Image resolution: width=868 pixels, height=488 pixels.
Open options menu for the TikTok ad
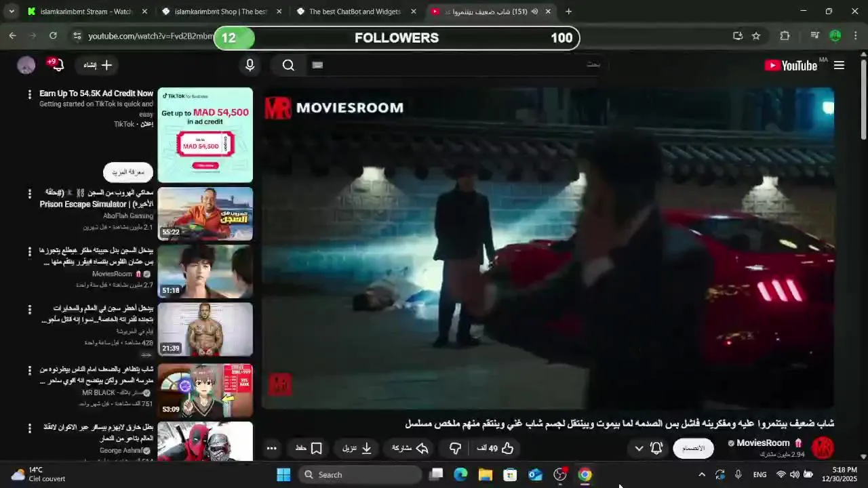point(29,95)
